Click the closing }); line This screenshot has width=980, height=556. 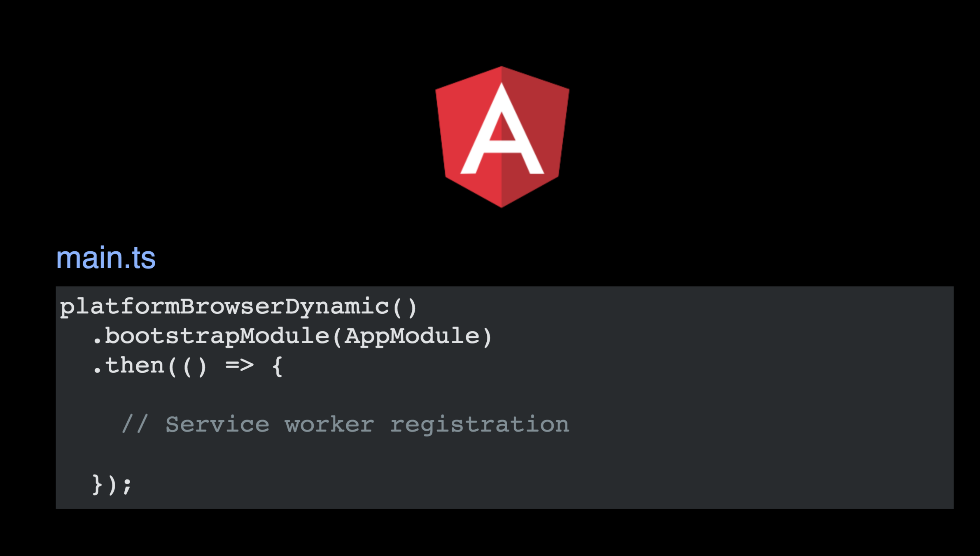pyautogui.click(x=112, y=484)
